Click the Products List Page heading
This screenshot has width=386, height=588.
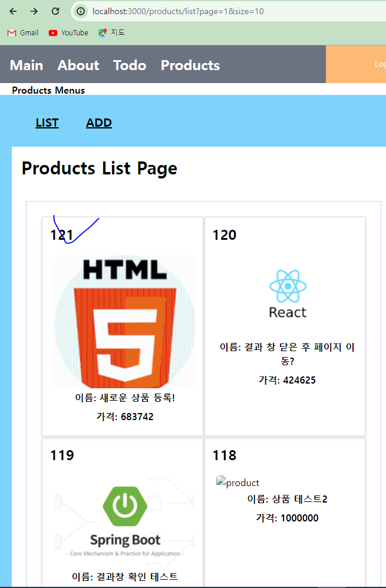100,169
